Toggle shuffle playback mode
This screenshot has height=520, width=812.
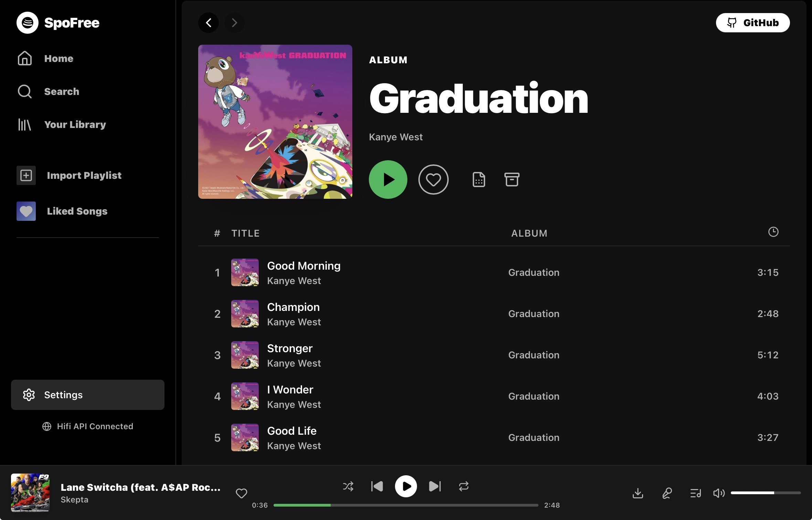[348, 486]
